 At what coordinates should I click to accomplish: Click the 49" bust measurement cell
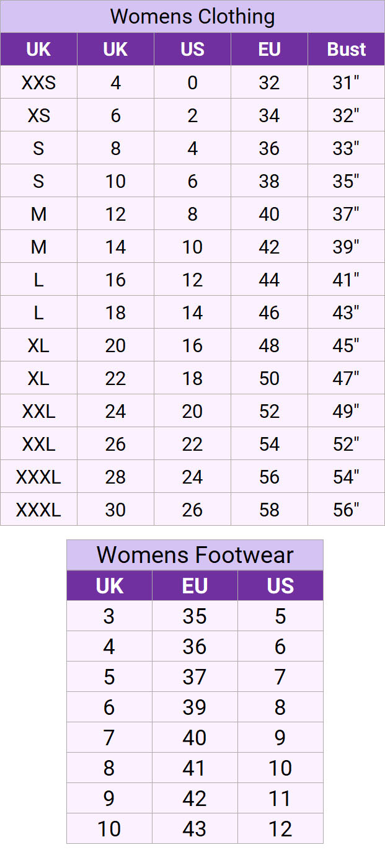click(346, 411)
